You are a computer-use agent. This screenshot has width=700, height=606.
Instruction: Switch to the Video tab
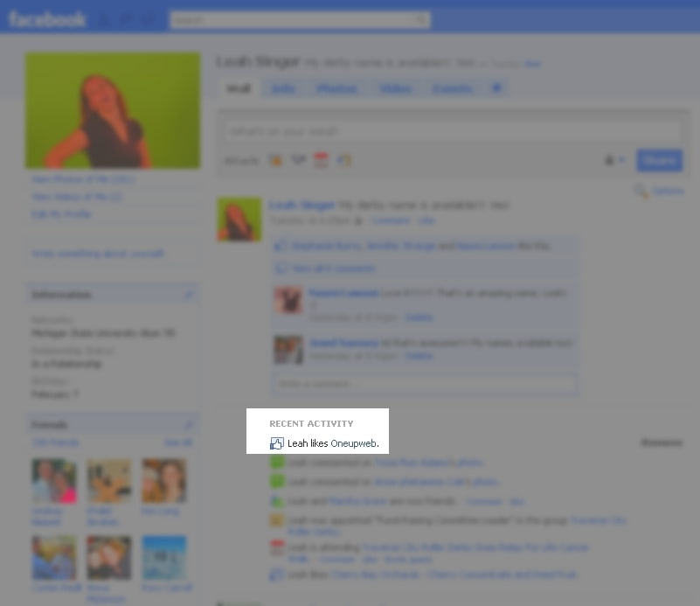point(395,88)
